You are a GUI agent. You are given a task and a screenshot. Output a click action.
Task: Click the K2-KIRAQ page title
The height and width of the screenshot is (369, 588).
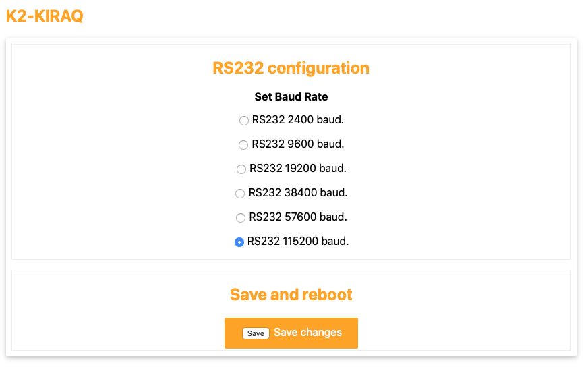tap(45, 16)
